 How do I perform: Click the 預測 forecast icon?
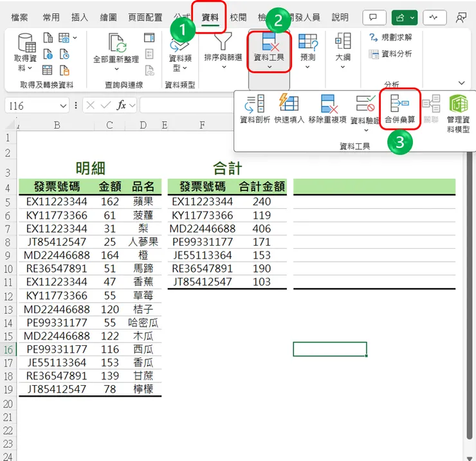coord(308,42)
